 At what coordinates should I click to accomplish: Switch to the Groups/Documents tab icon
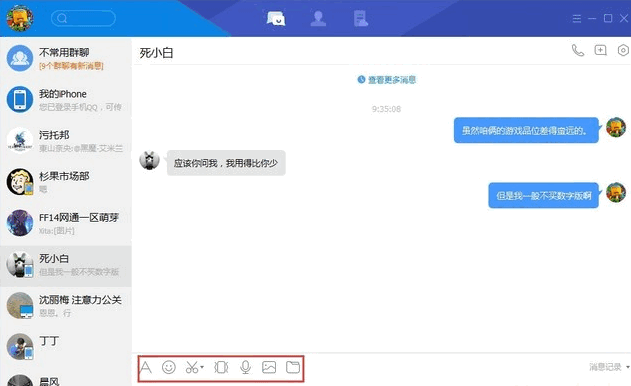tap(360, 19)
